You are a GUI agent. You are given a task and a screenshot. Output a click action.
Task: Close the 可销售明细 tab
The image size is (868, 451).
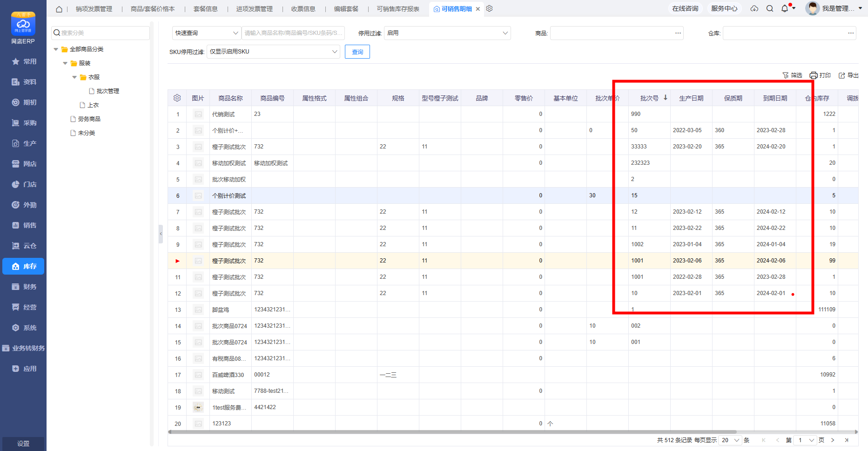(x=478, y=9)
